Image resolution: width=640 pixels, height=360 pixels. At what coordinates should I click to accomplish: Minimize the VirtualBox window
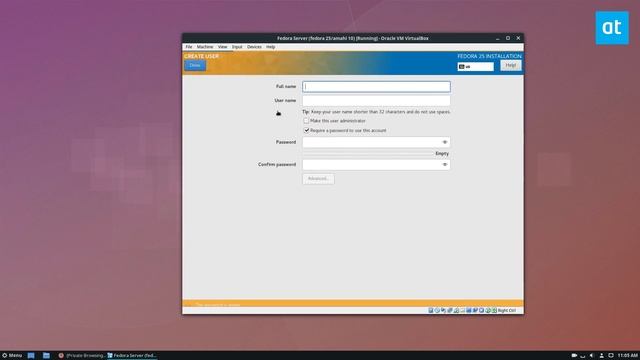click(498, 38)
